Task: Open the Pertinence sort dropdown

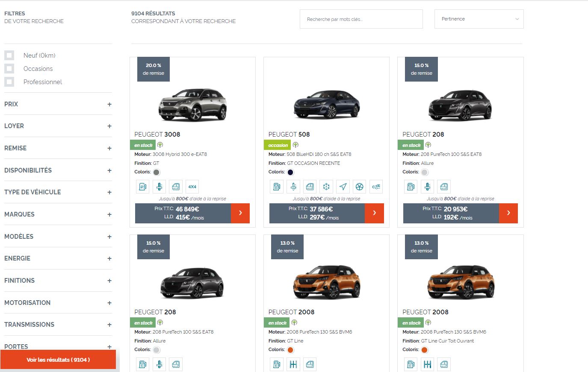Action: [479, 19]
